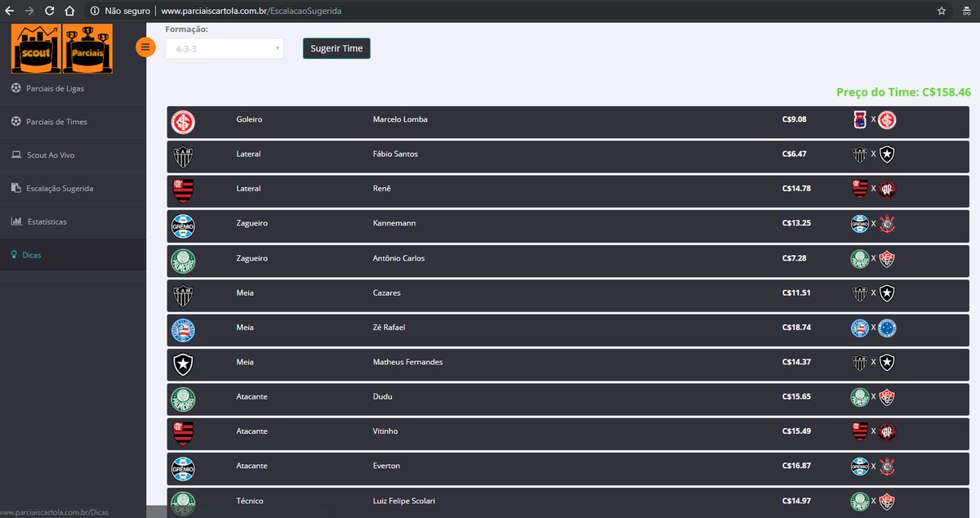This screenshot has height=518, width=980.
Task: Click Internacional crest in Marcelo Lomba row
Action: click(183, 122)
